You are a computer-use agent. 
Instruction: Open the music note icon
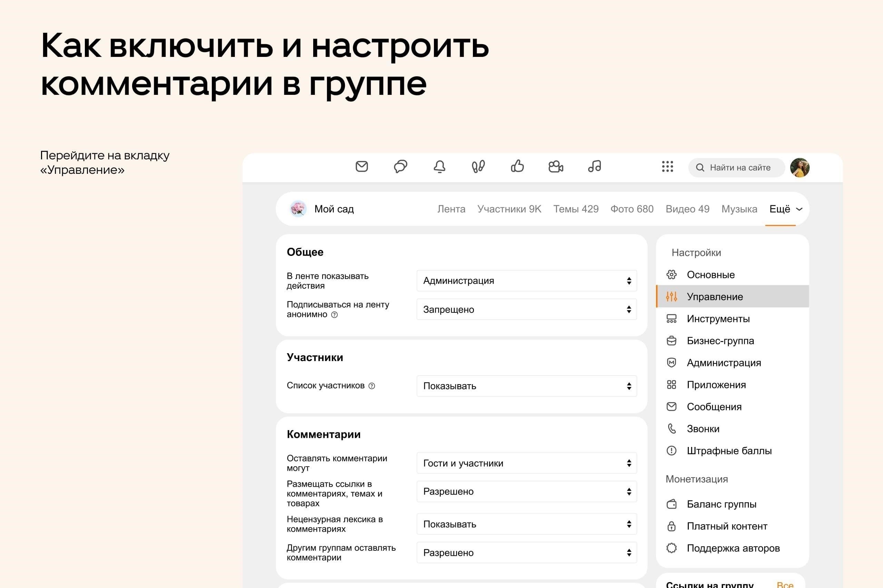pyautogui.click(x=595, y=166)
